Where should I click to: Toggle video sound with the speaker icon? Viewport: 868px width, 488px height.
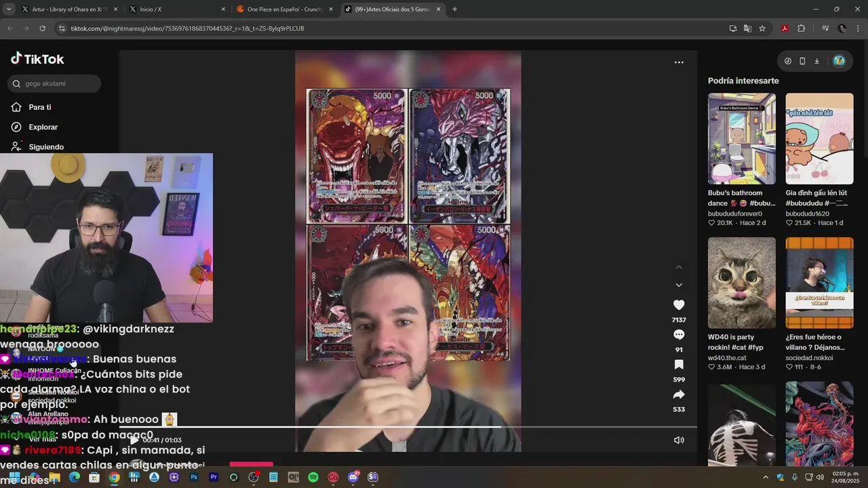(679, 440)
